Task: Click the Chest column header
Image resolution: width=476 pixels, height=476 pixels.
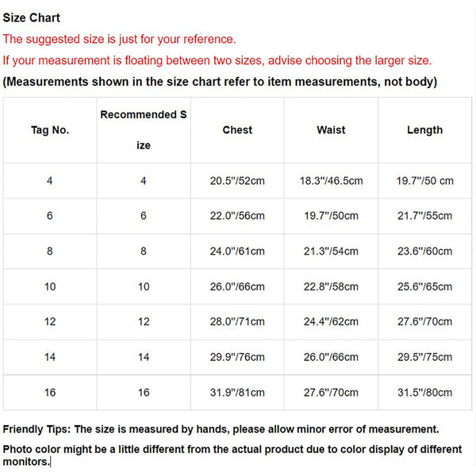Action: point(237,130)
